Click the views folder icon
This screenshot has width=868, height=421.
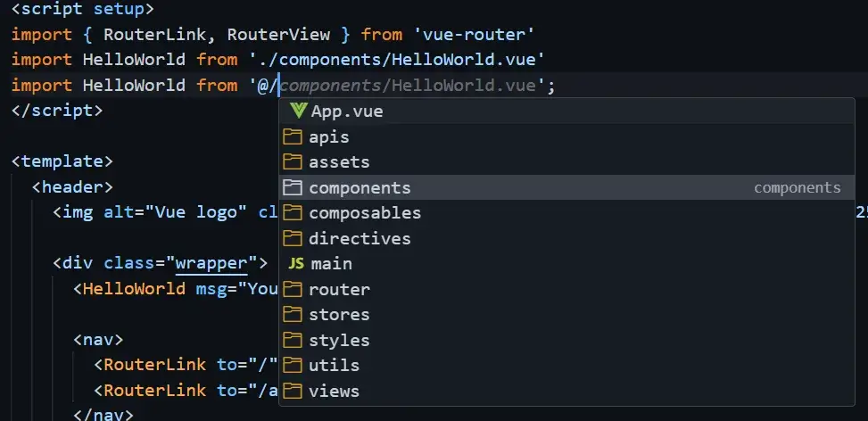[293, 391]
